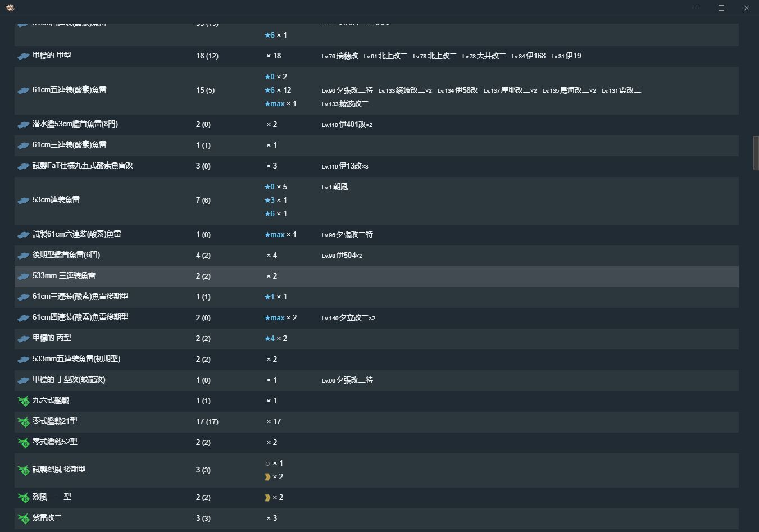Click torpedo icon next to 61cm五連装(酸素)魚雷
This screenshot has height=532, width=759.
[x=23, y=90]
